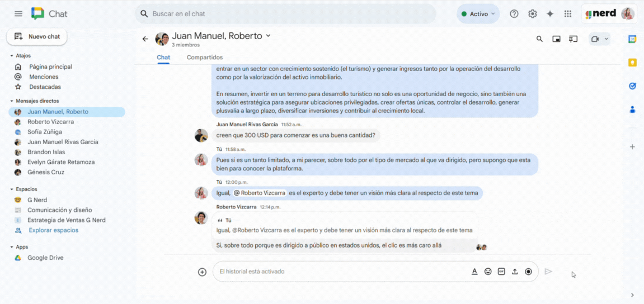
Task: Open Sofía Zúñiga direct message
Action: pyautogui.click(x=45, y=132)
